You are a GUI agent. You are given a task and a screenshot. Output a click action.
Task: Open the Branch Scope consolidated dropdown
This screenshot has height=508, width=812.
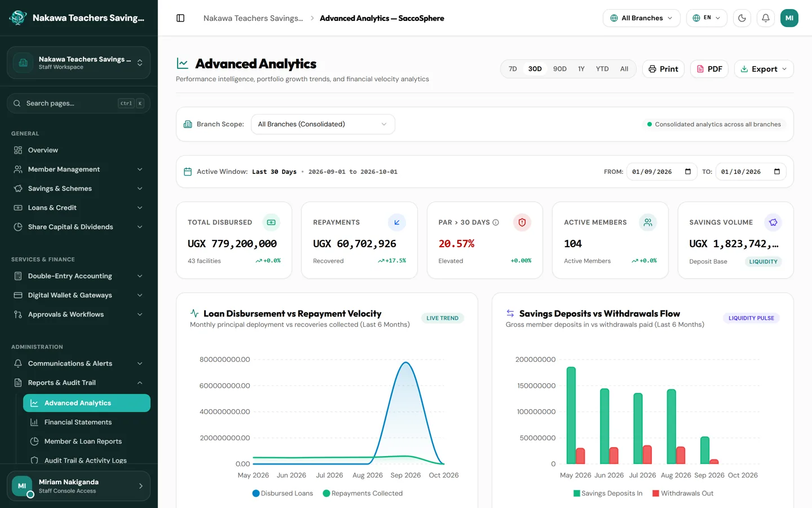(323, 124)
